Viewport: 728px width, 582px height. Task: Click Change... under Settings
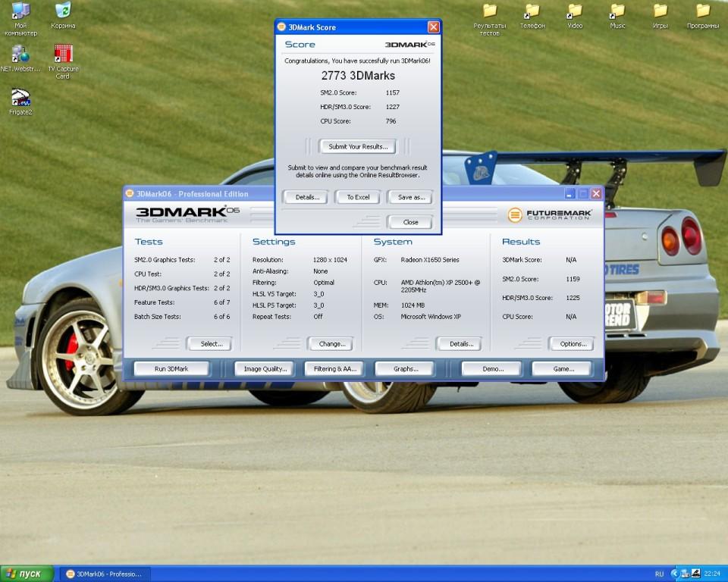[331, 344]
